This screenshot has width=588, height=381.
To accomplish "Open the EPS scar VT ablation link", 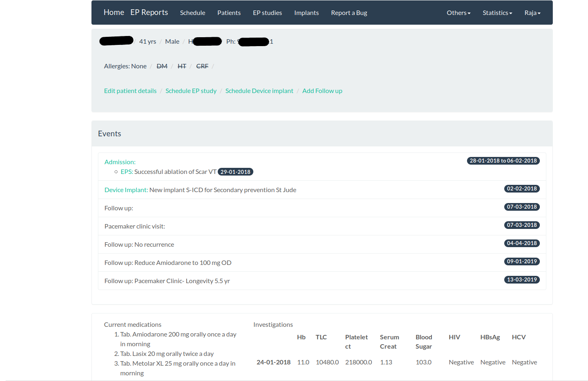I will [x=127, y=172].
